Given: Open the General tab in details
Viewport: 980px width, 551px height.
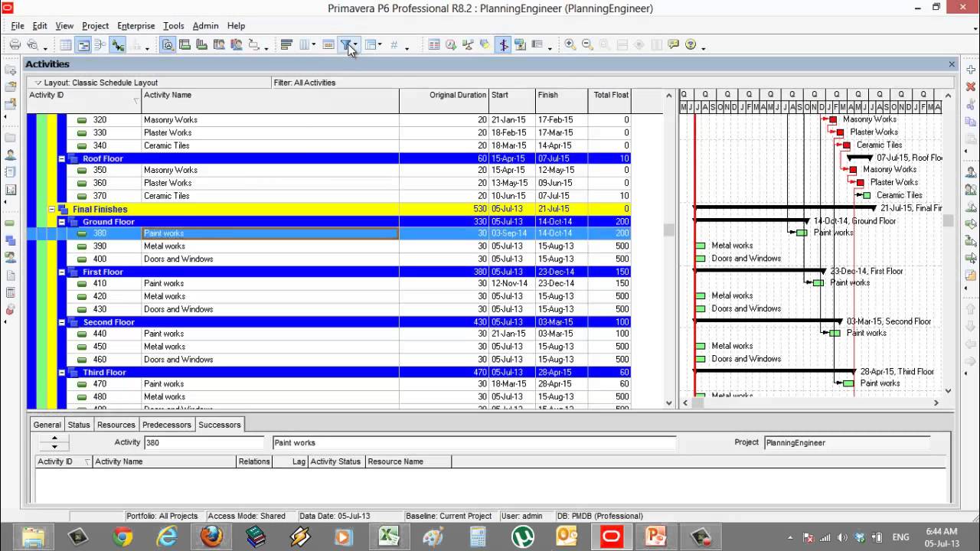Looking at the screenshot, I should pyautogui.click(x=47, y=425).
